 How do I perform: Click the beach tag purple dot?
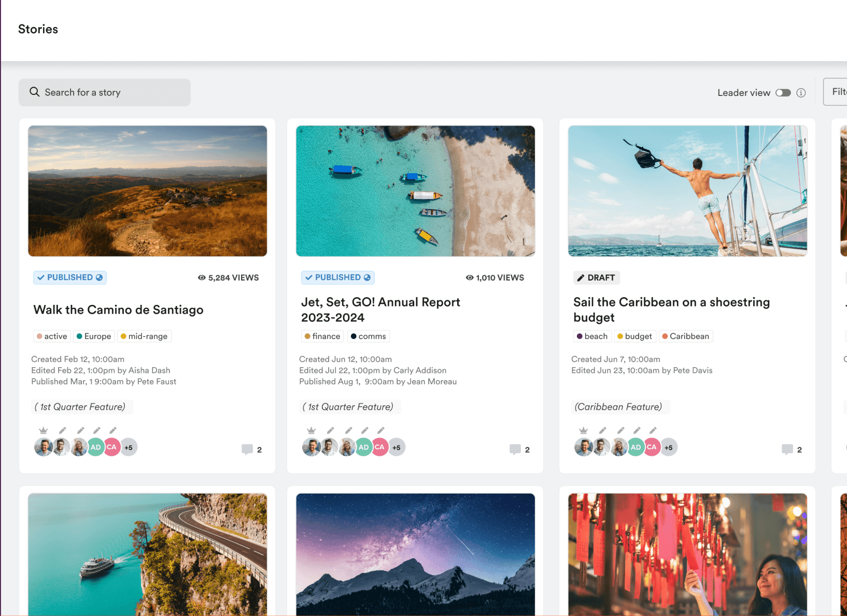click(580, 336)
